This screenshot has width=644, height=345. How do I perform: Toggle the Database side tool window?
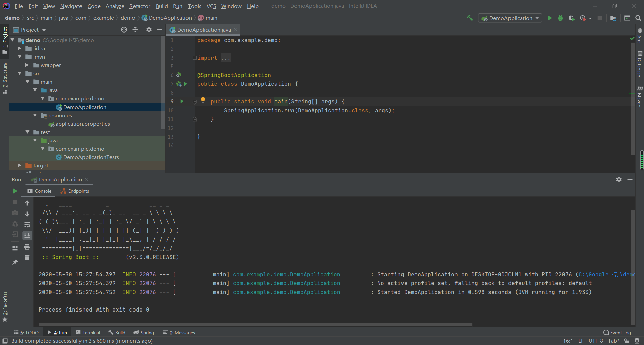tap(640, 64)
